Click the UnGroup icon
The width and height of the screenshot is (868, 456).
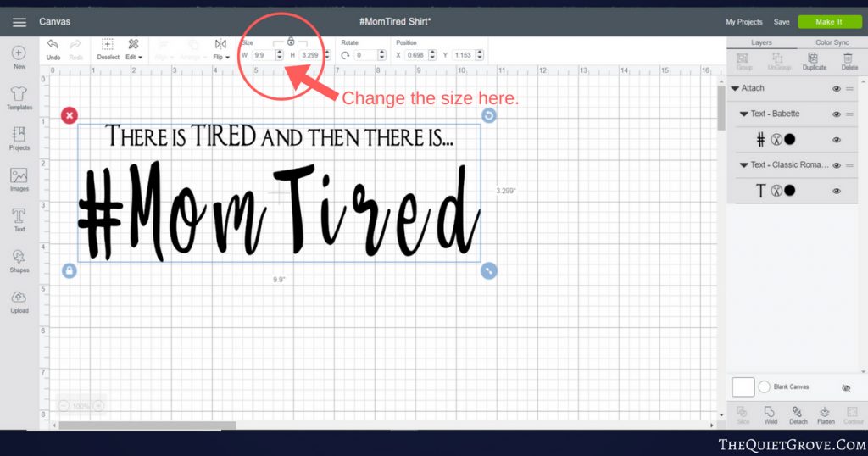pos(779,61)
